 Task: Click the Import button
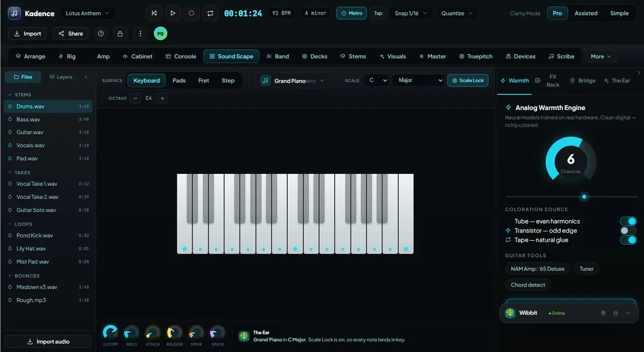tap(27, 33)
